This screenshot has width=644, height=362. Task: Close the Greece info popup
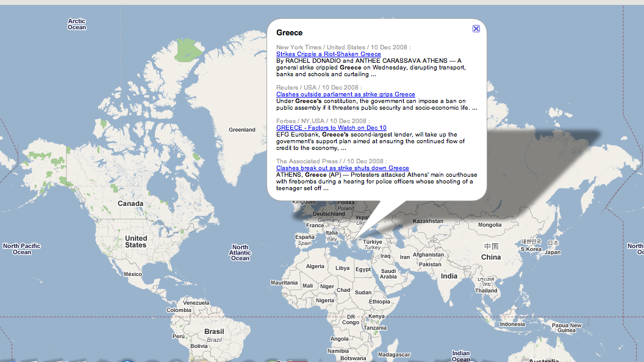[476, 28]
